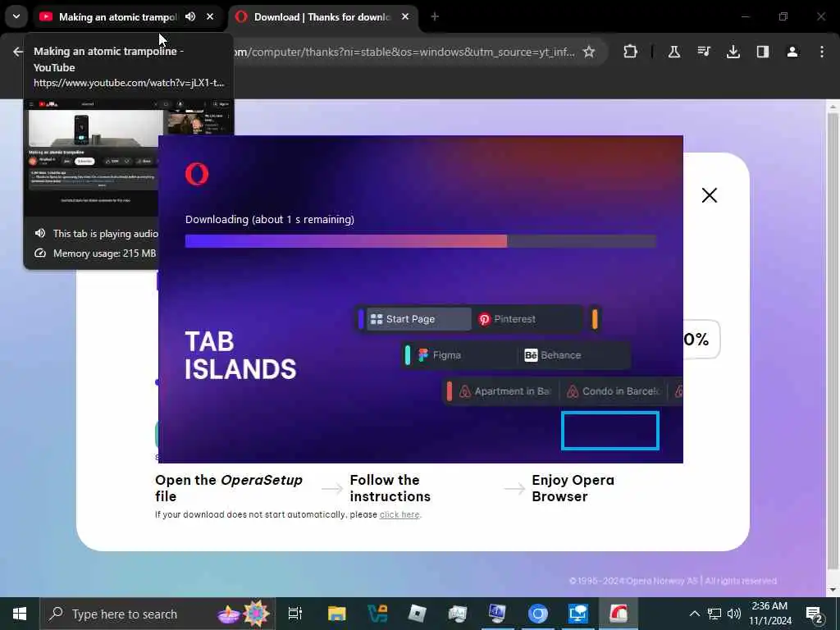Screen dimensions: 840x630
Task: Open the clock showing 2:36 AM
Action: [769, 614]
